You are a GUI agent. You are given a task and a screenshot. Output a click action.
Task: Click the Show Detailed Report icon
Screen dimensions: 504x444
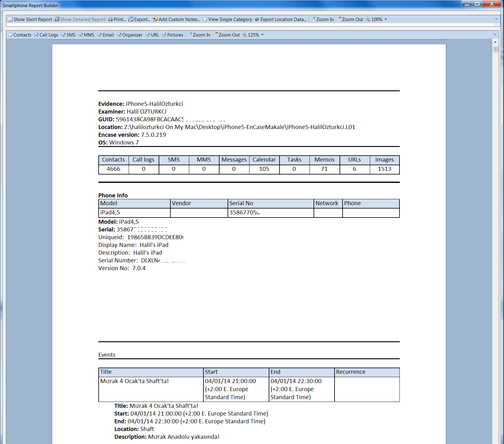pos(57,19)
